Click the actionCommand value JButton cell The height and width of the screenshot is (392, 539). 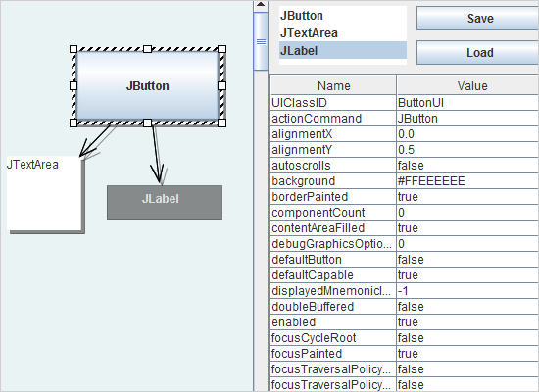[x=467, y=119]
